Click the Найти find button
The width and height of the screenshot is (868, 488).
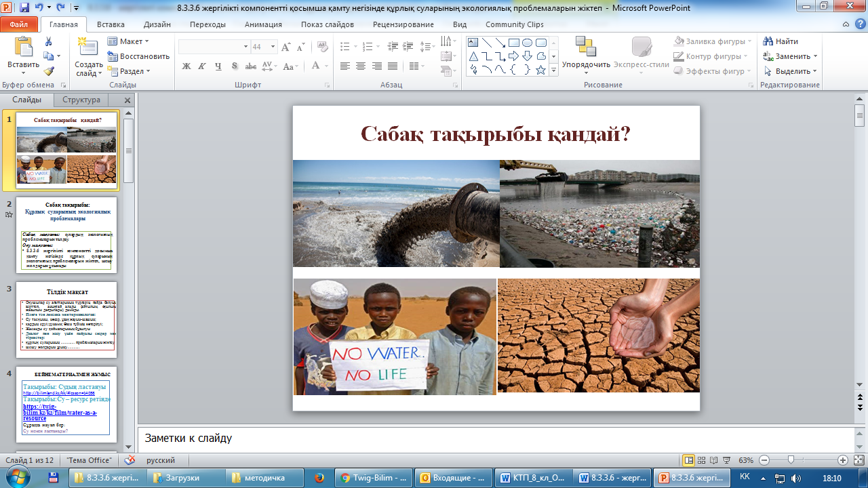coord(781,41)
